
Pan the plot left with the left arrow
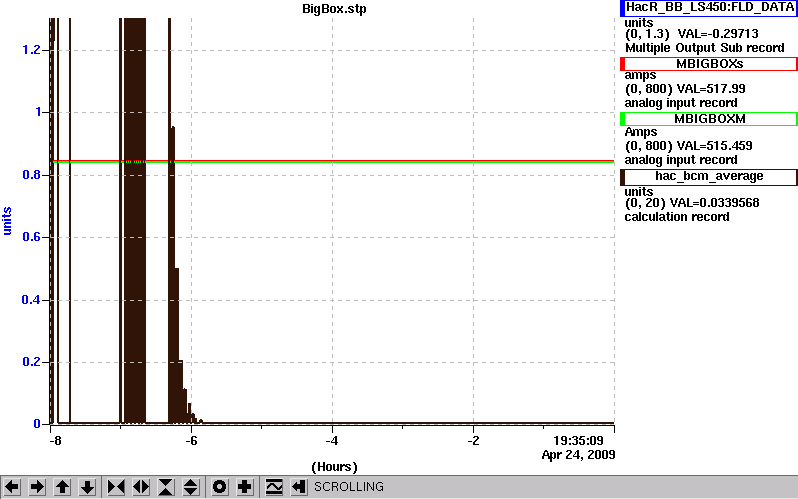tap(12, 487)
